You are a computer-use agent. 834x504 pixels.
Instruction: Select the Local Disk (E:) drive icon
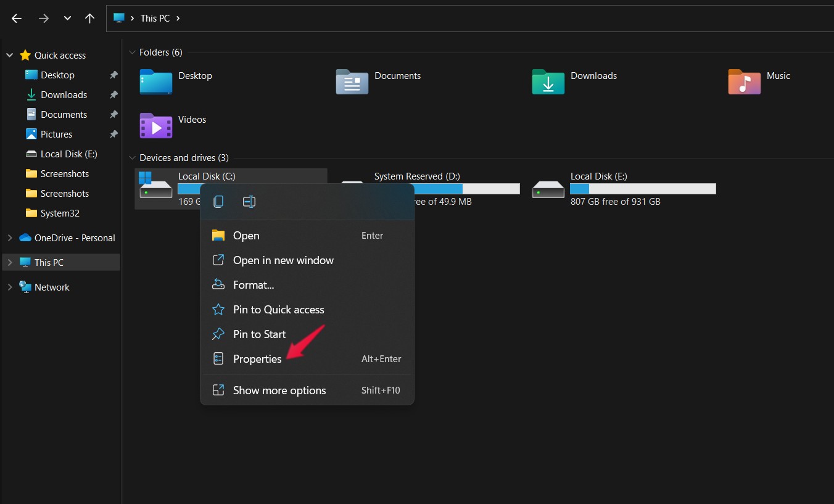[548, 189]
